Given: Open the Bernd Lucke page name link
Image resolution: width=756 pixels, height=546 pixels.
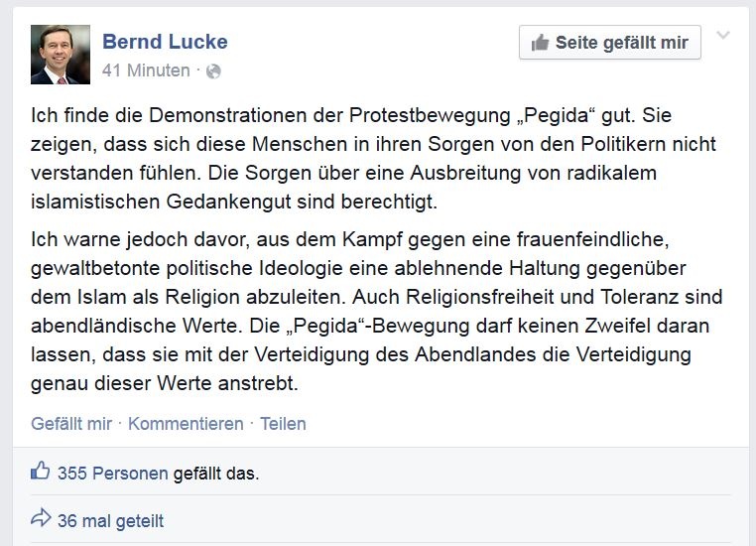Looking at the screenshot, I should 165,41.
